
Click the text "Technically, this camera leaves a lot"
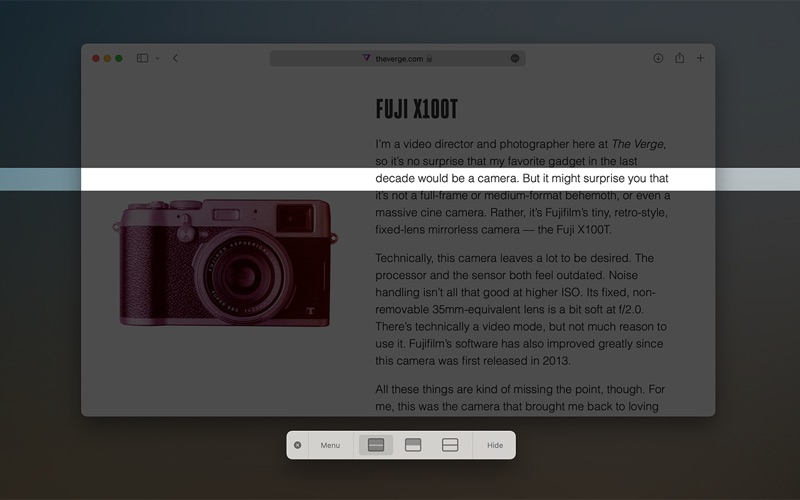[465, 258]
